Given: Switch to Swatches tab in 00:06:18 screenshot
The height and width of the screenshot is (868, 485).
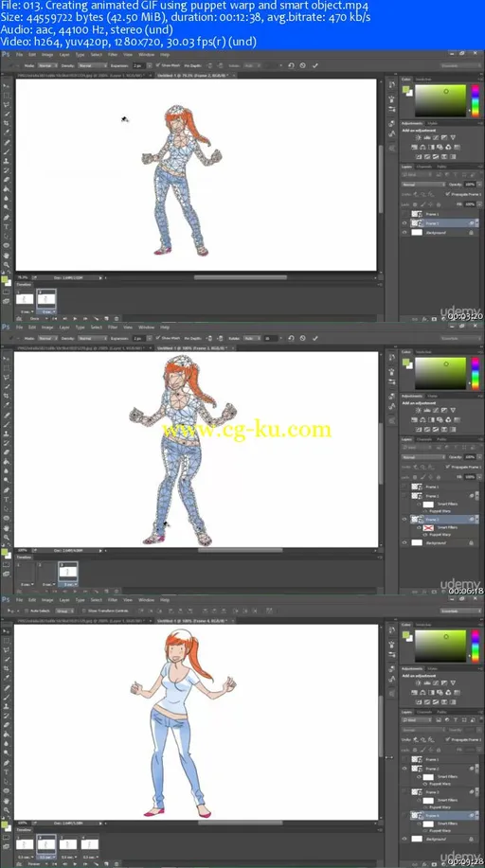Looking at the screenshot, I should [424, 351].
